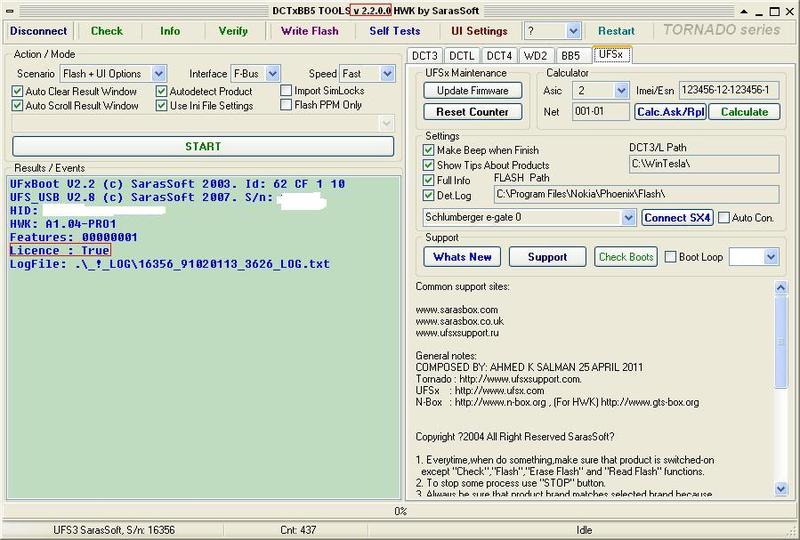Enable Import SimLocks checkbox
The height and width of the screenshot is (540, 800).
[x=286, y=90]
